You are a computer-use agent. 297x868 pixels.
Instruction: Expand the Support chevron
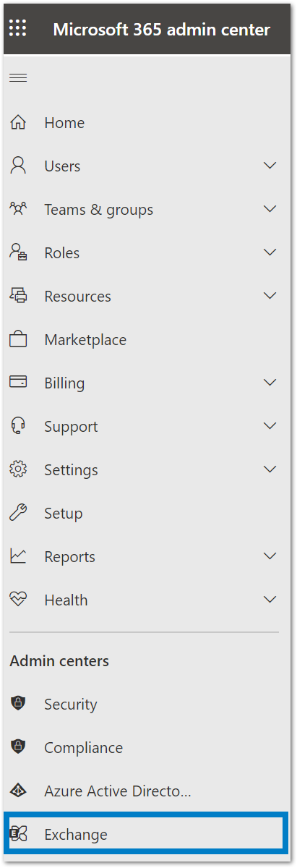pyautogui.click(x=270, y=426)
